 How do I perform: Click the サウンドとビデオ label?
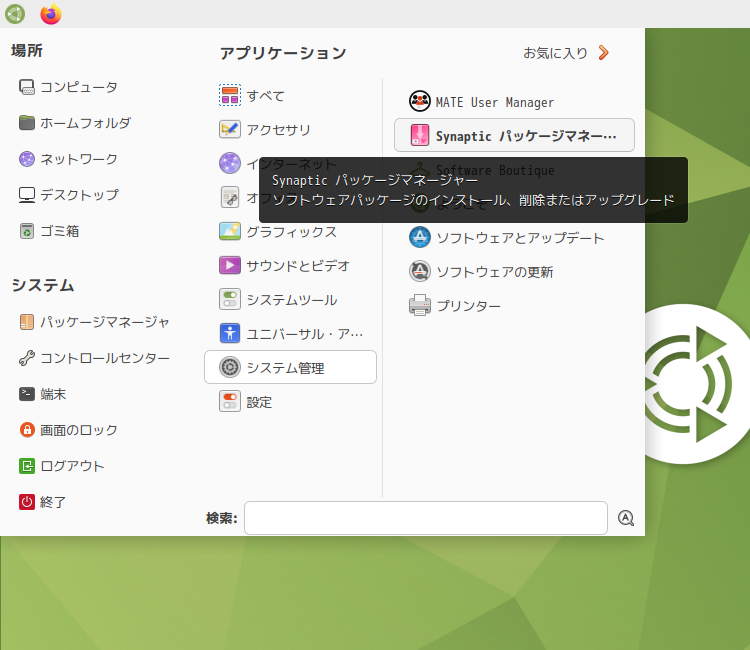298,265
